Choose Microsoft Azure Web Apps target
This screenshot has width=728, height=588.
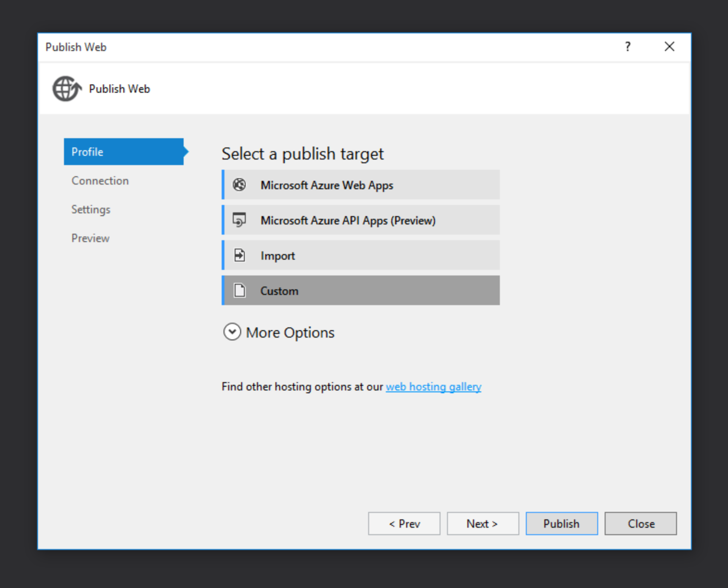point(361,185)
